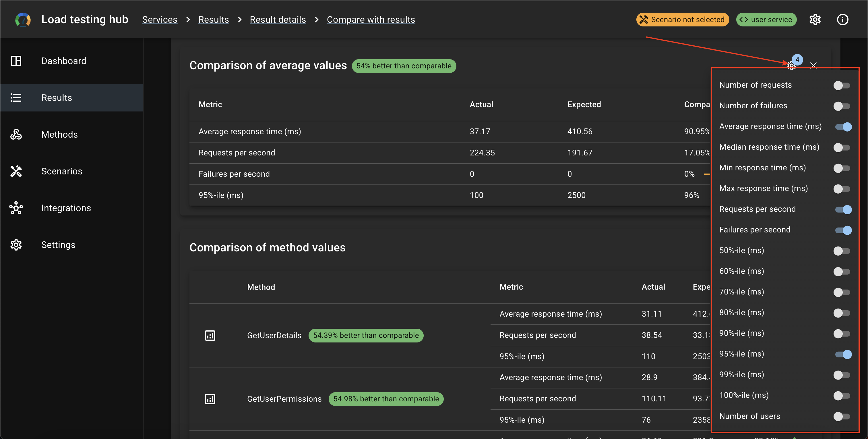Click the Expected column header in averages table
Image resolution: width=868 pixels, height=439 pixels.
(x=584, y=105)
